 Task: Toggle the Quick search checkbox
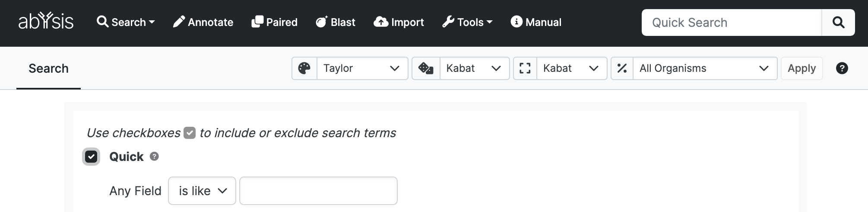[x=91, y=157]
